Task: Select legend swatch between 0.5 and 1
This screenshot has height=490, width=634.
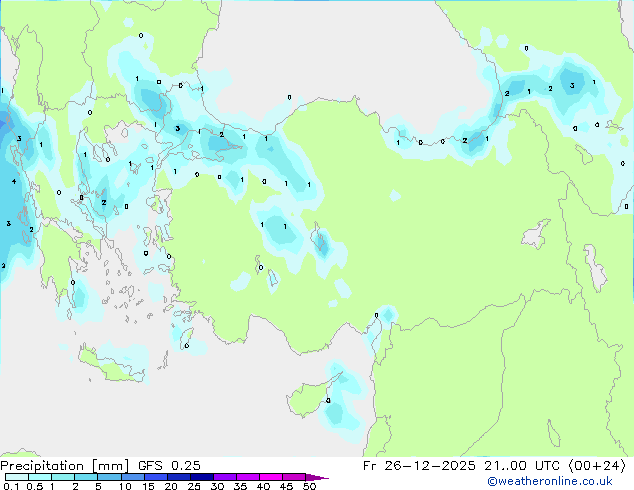Action: coord(40,477)
